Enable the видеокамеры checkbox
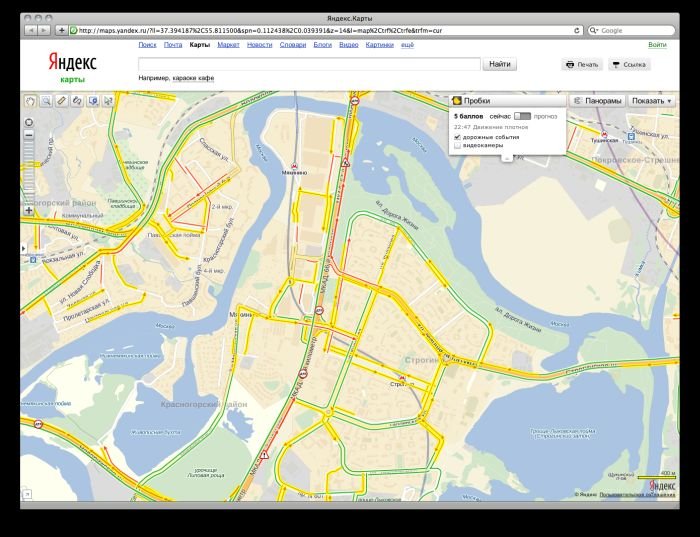Viewport: 700px width, 537px height. click(457, 146)
